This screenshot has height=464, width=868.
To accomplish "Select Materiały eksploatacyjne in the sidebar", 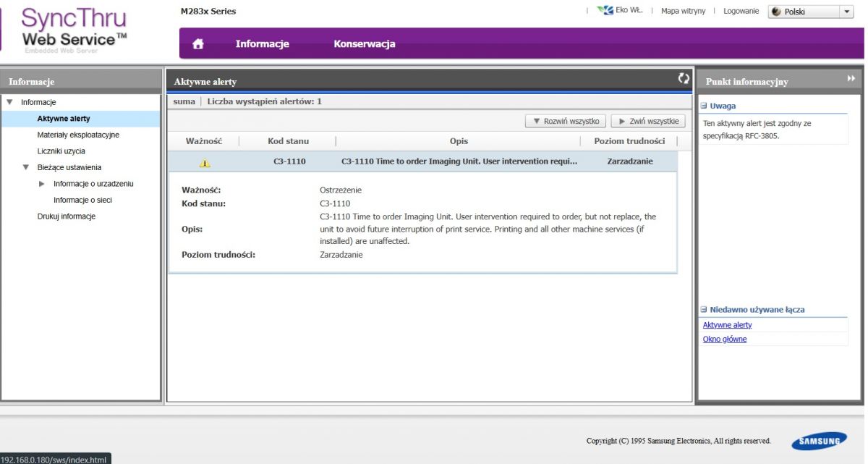I will coord(78,135).
